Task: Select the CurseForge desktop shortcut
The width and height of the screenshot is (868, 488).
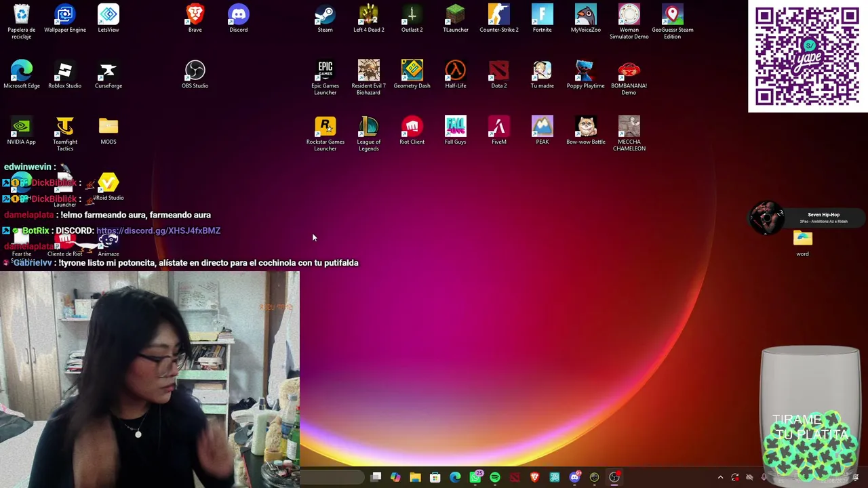Action: pyautogui.click(x=108, y=75)
